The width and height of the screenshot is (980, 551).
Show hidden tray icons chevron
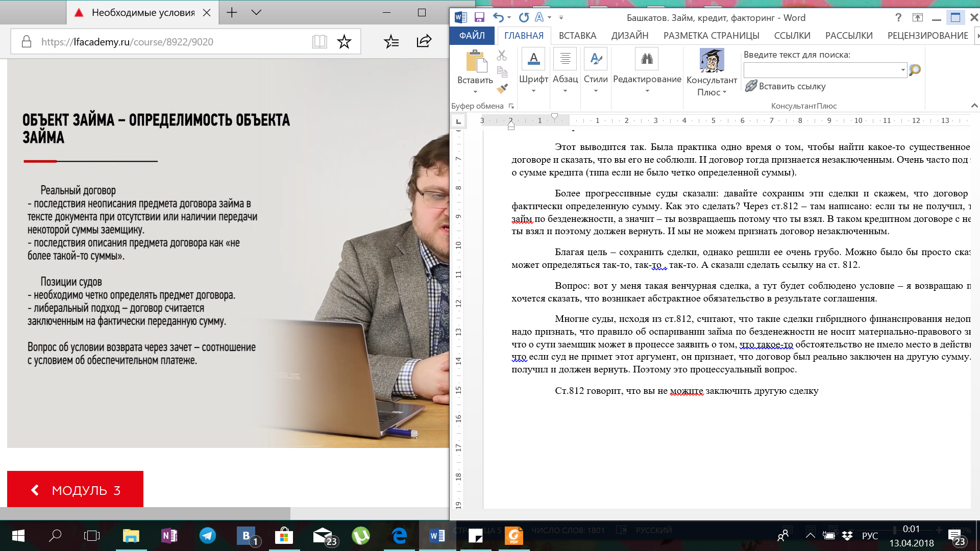pos(810,536)
